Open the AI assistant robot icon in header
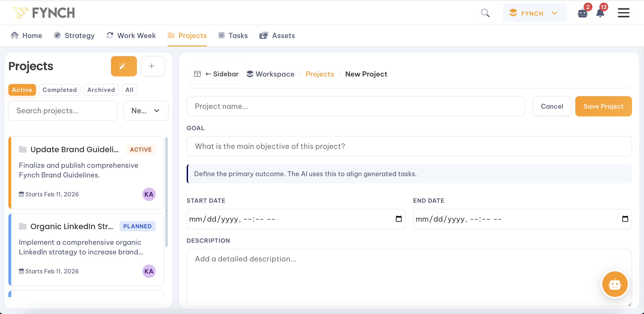 click(582, 13)
